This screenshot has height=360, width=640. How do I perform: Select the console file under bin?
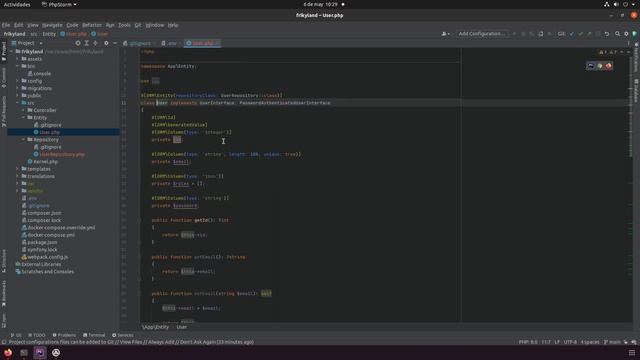click(40, 73)
